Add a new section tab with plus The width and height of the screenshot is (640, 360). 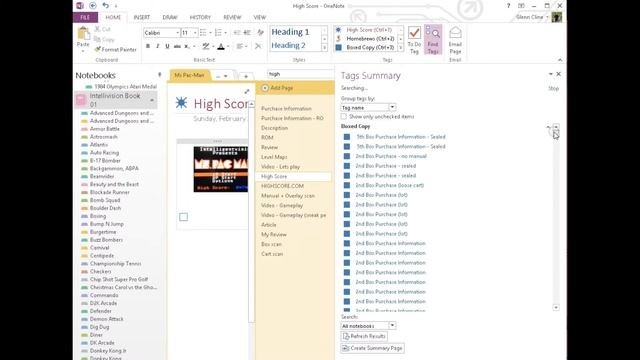246,76
